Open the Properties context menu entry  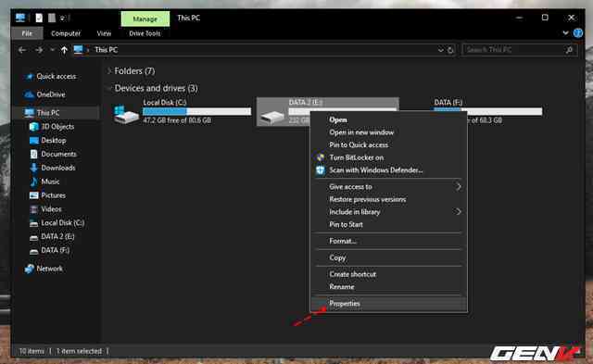coord(389,304)
